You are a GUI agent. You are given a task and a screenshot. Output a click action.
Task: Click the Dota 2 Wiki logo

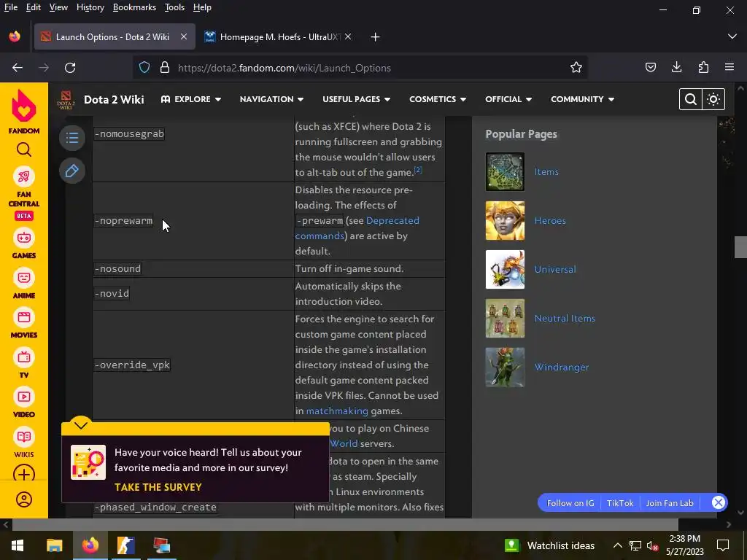click(x=66, y=99)
